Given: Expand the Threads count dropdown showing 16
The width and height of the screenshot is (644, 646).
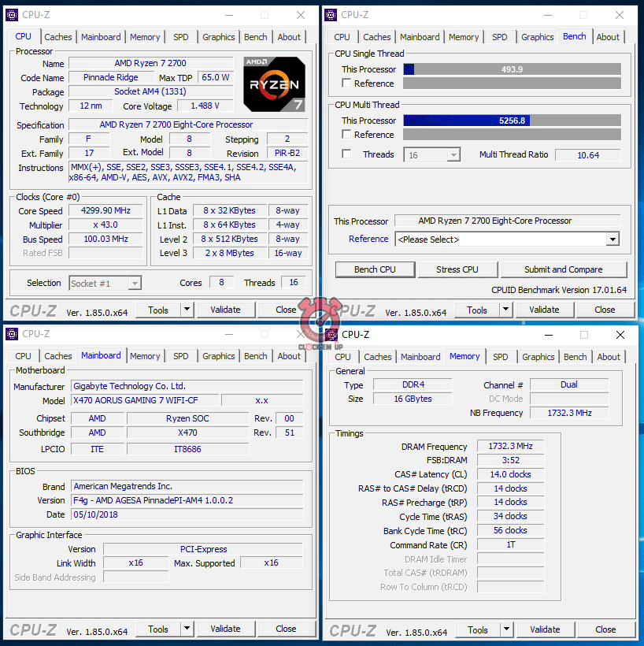Looking at the screenshot, I should tap(453, 155).
